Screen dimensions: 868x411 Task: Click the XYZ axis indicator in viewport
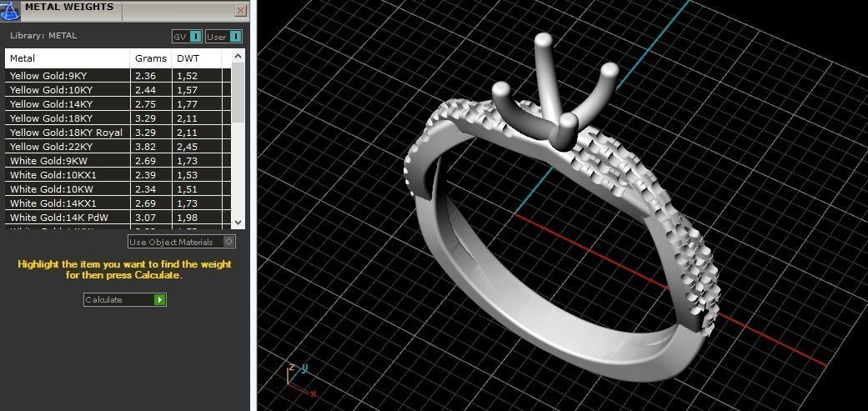click(301, 379)
